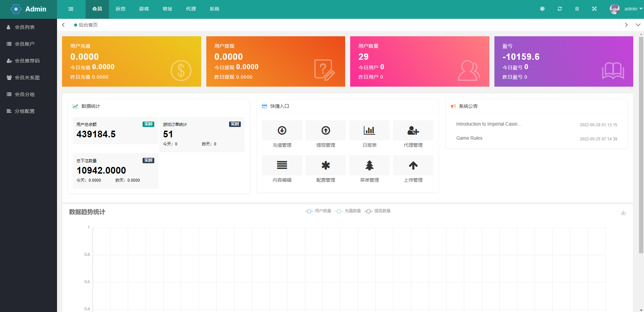Open the 日报表 daily report icon
Screen dimensions: 644x312
click(x=369, y=131)
